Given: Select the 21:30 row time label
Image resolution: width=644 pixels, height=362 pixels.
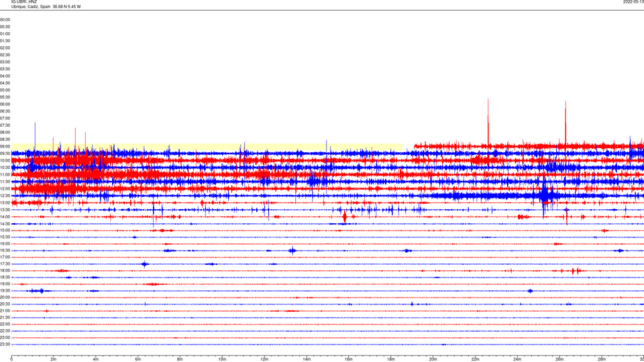Looking at the screenshot, I should click(5, 317).
